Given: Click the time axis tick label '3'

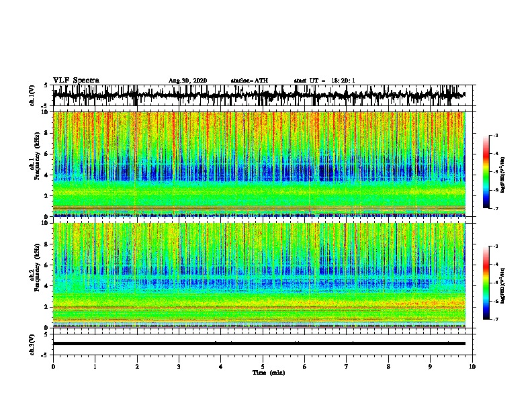Looking at the screenshot, I should point(179,367).
